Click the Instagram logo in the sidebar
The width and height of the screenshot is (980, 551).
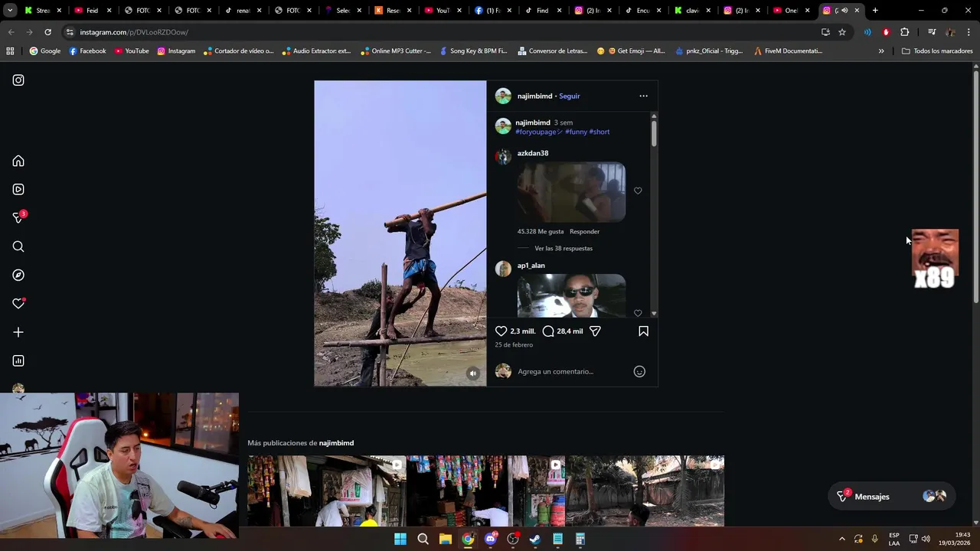18,80
